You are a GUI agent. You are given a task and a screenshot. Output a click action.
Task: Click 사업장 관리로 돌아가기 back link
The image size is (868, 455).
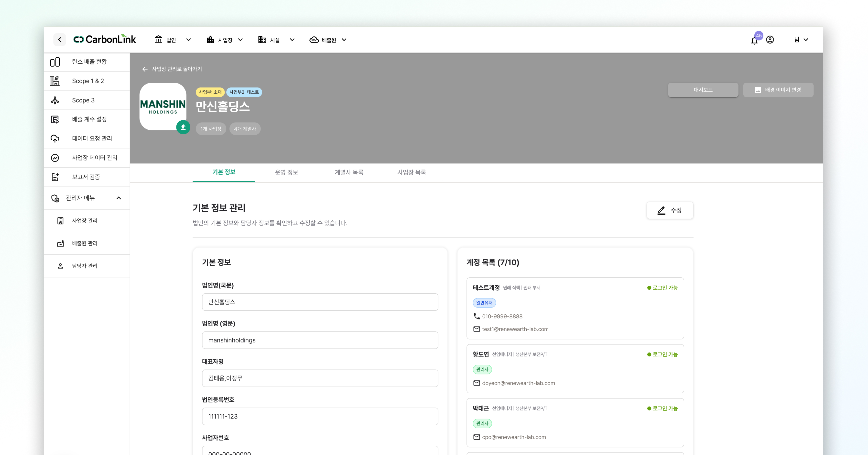pyautogui.click(x=172, y=69)
